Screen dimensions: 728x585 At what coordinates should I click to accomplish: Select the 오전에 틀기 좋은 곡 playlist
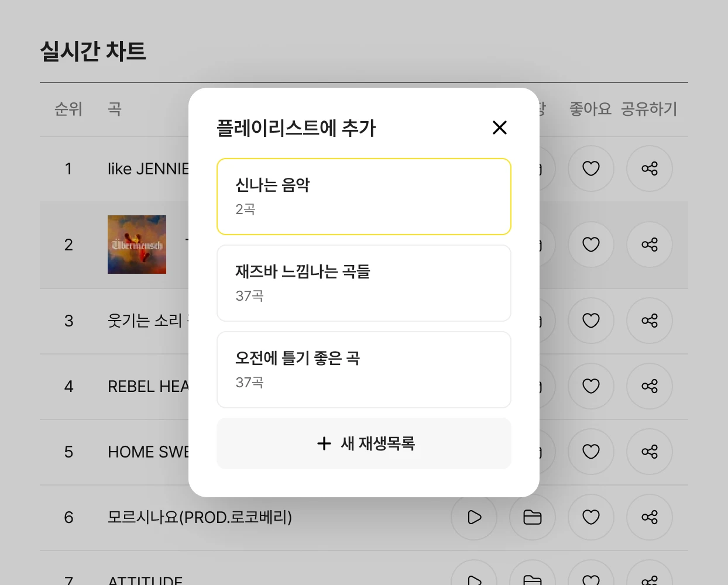364,369
